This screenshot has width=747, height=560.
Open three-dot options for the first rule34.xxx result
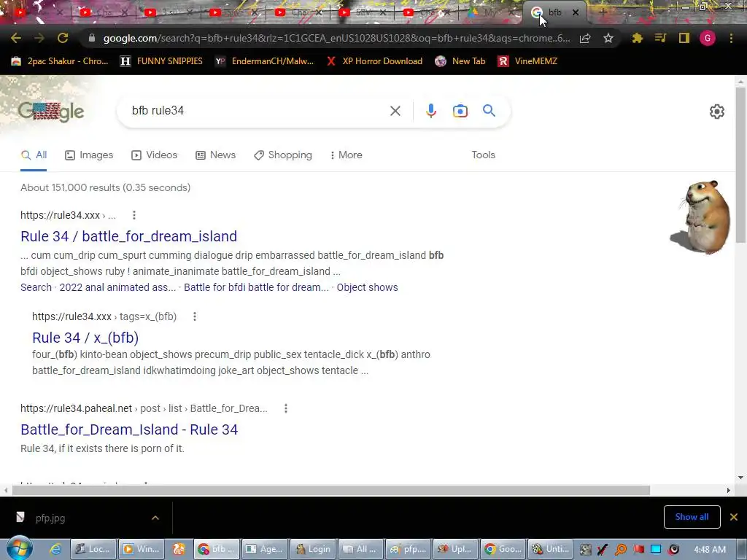[x=134, y=215]
